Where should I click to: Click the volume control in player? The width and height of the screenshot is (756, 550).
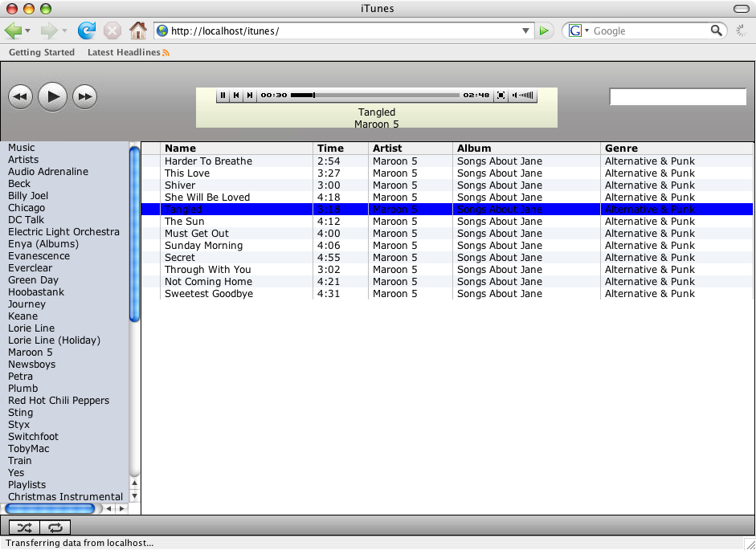523,95
